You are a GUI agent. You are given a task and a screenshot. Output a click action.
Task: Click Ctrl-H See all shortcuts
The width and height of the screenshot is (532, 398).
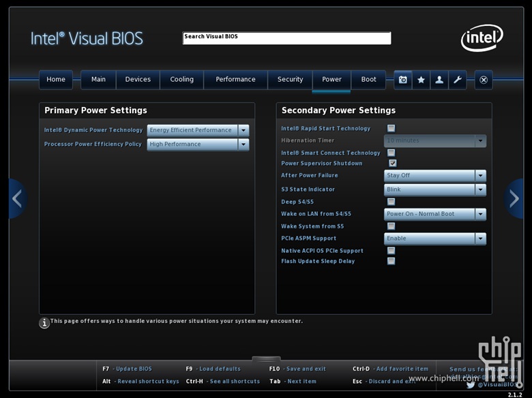[x=223, y=382]
